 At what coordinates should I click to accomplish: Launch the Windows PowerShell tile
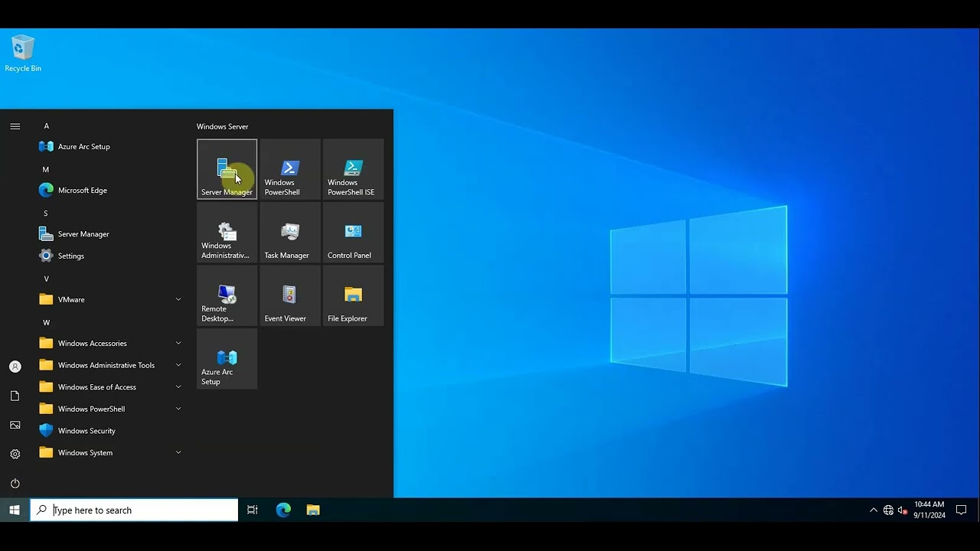tap(290, 169)
